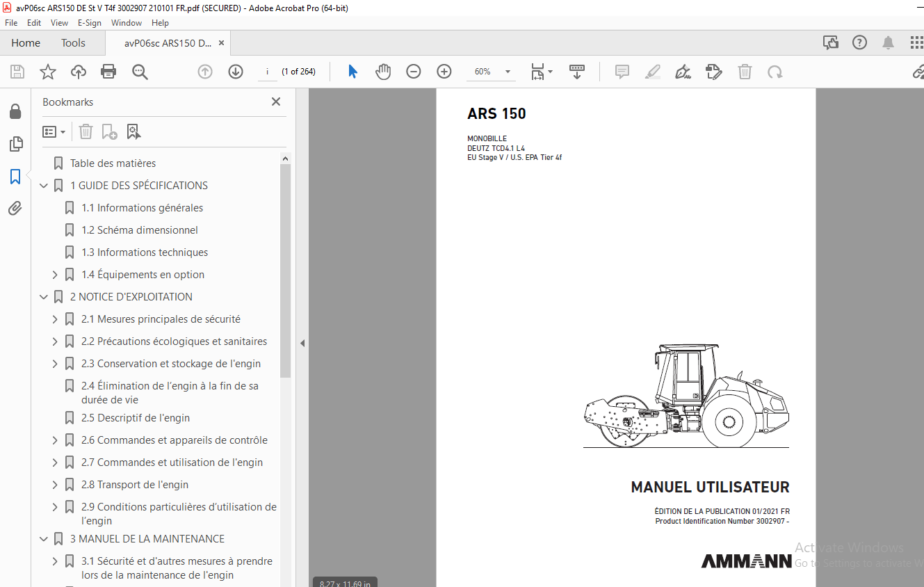Add a new bookmark
Image resolution: width=924 pixels, height=587 pixels.
pos(109,131)
